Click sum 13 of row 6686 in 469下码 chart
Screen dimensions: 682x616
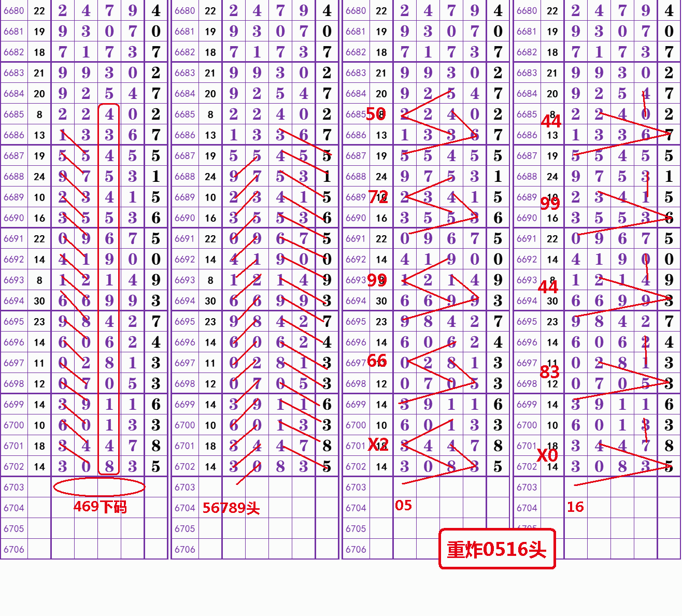(x=39, y=135)
